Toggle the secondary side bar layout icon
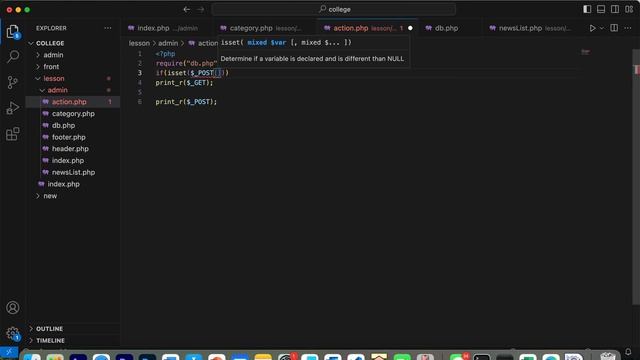 tap(615, 9)
